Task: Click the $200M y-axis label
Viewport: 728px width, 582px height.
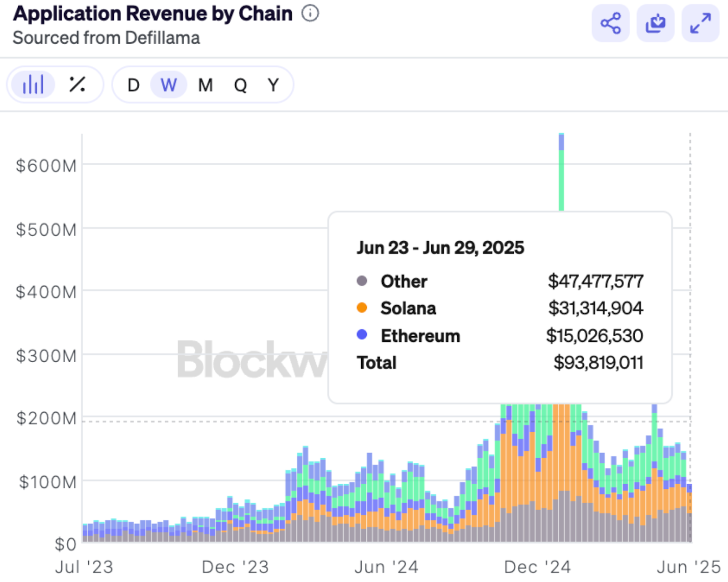Action: click(x=46, y=418)
